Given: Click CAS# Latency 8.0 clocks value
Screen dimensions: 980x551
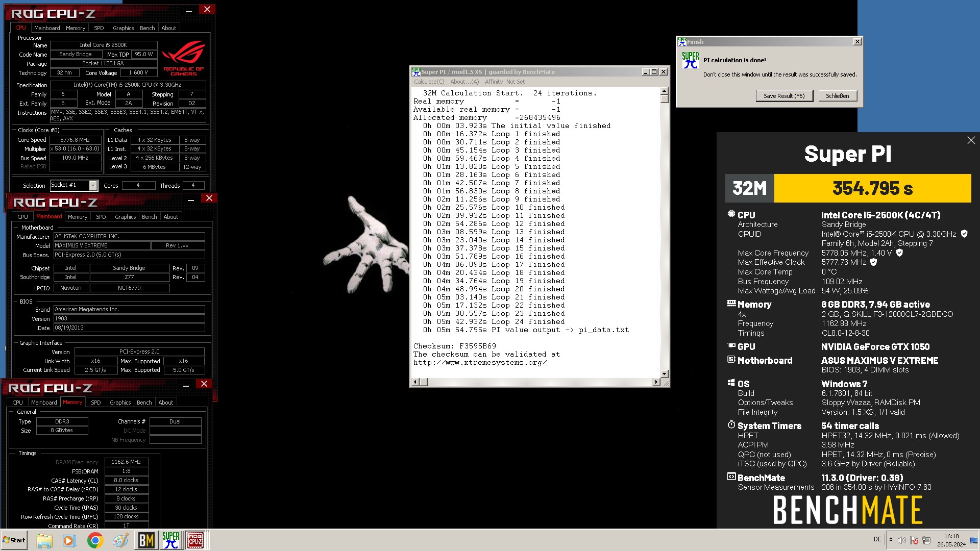Looking at the screenshot, I should click(x=127, y=480).
